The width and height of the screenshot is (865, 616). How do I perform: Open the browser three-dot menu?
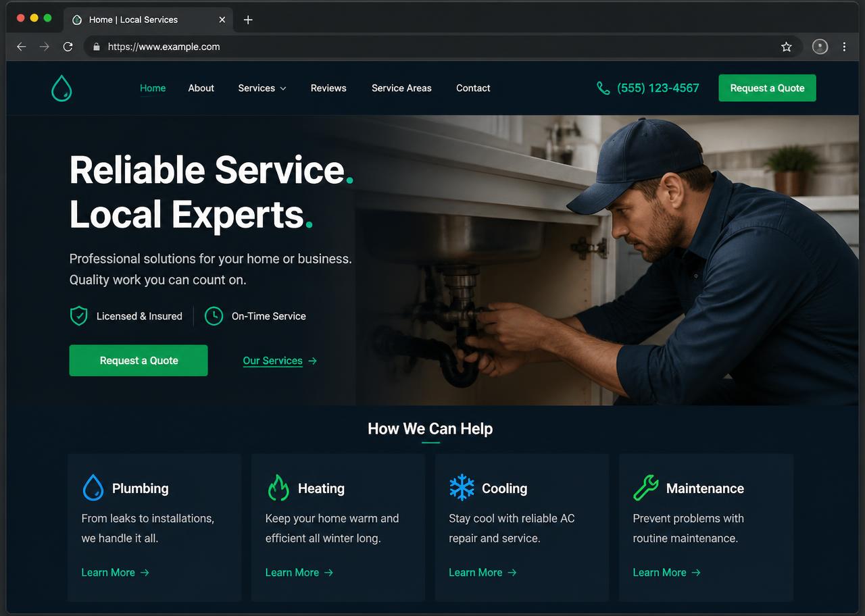844,47
